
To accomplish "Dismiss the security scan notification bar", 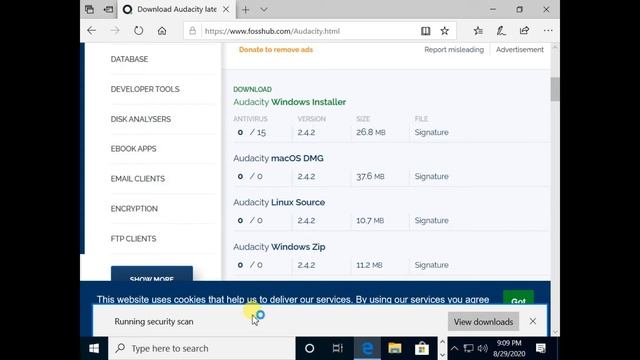I will tap(533, 321).
